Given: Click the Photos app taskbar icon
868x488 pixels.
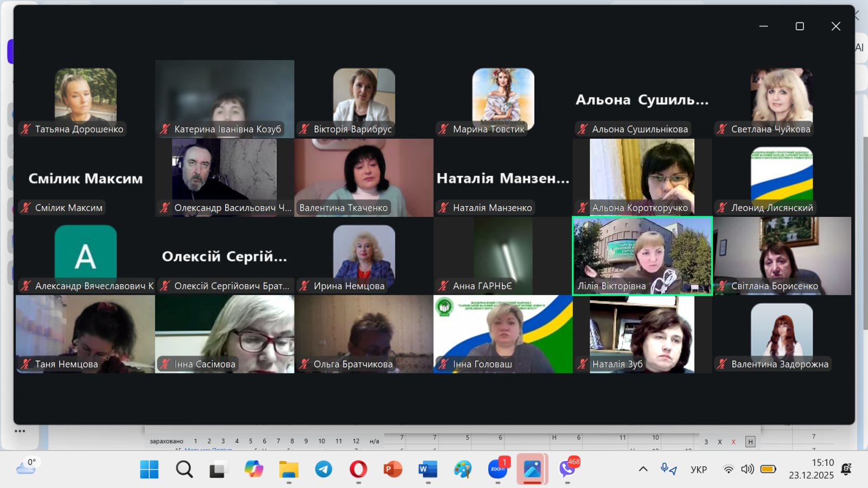Looking at the screenshot, I should (532, 469).
